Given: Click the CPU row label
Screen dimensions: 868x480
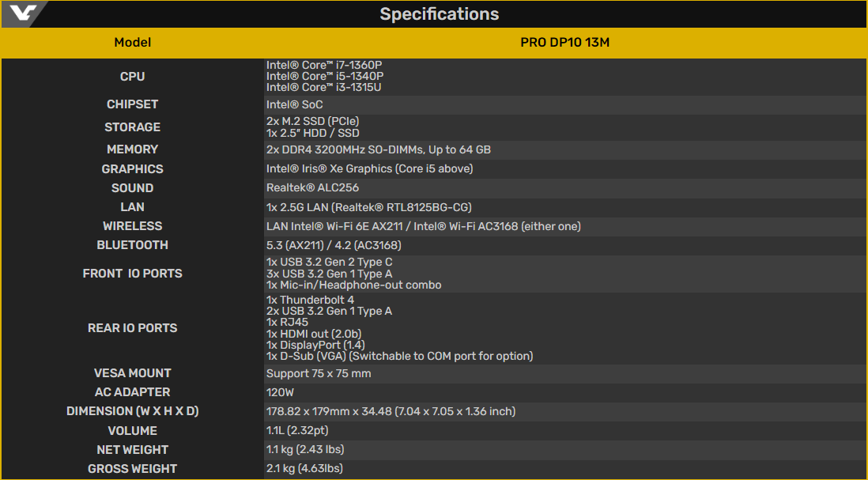Looking at the screenshot, I should tap(132, 77).
